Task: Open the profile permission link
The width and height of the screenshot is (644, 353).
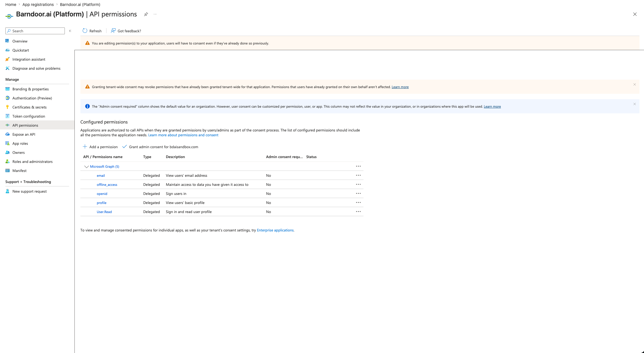Action: pyautogui.click(x=102, y=203)
